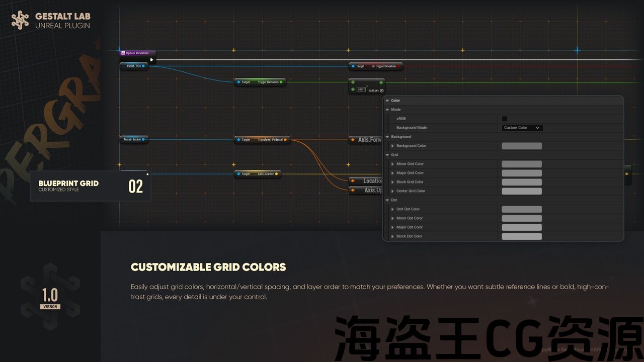Collapse the Grid section
This screenshot has height=362, width=644.
(x=387, y=155)
